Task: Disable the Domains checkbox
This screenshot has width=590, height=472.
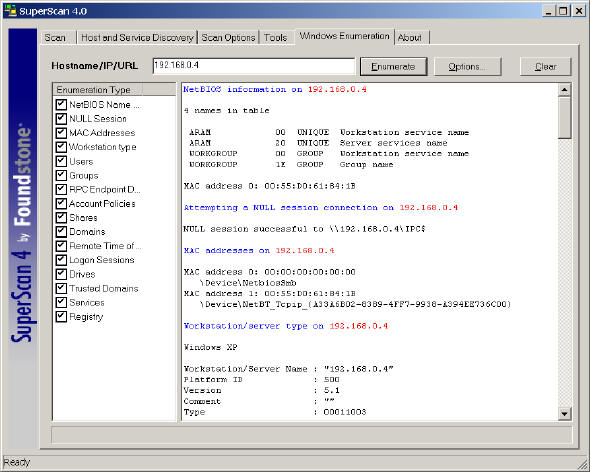Action: coord(61,232)
